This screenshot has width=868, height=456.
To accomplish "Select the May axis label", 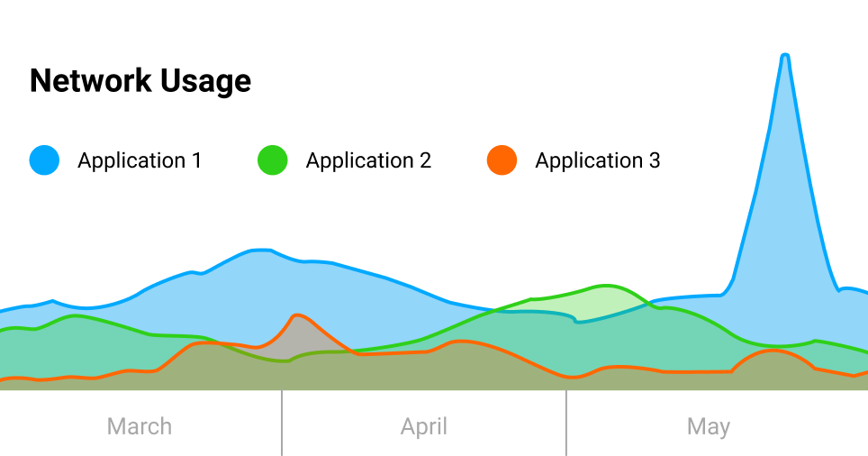I will click(709, 426).
